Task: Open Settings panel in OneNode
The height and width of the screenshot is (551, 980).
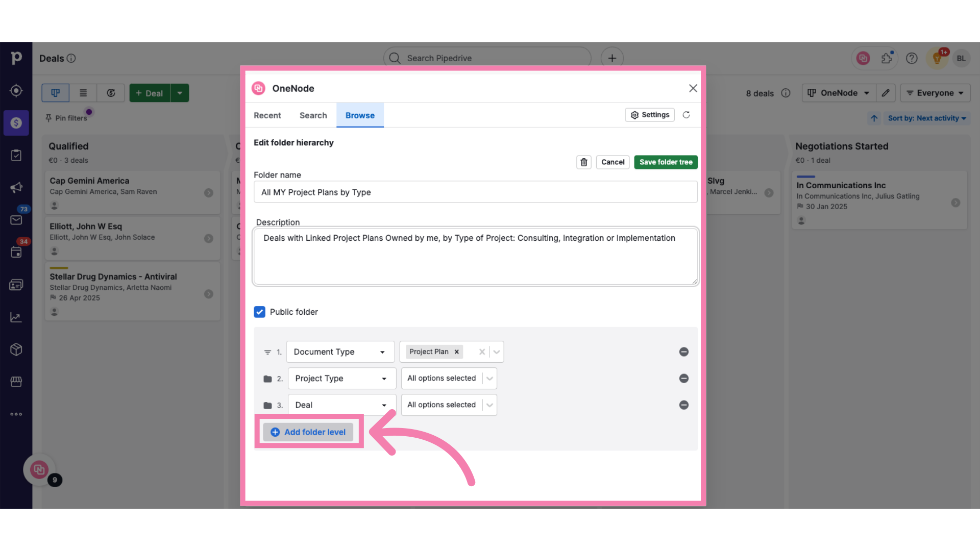Action: [x=649, y=114]
